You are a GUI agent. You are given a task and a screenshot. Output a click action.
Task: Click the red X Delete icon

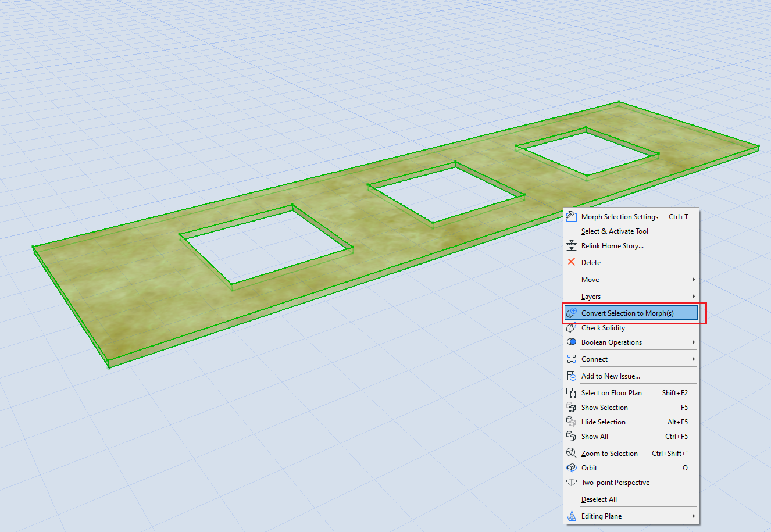[x=572, y=262]
